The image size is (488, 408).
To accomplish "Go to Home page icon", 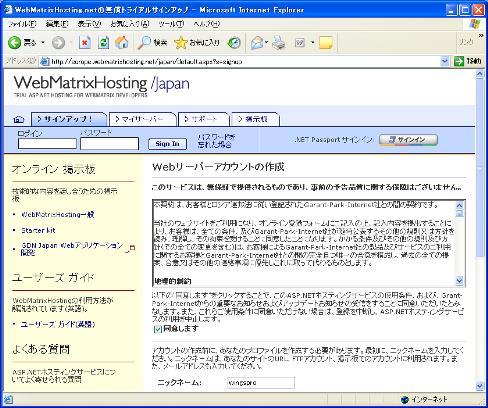I will 122,42.
